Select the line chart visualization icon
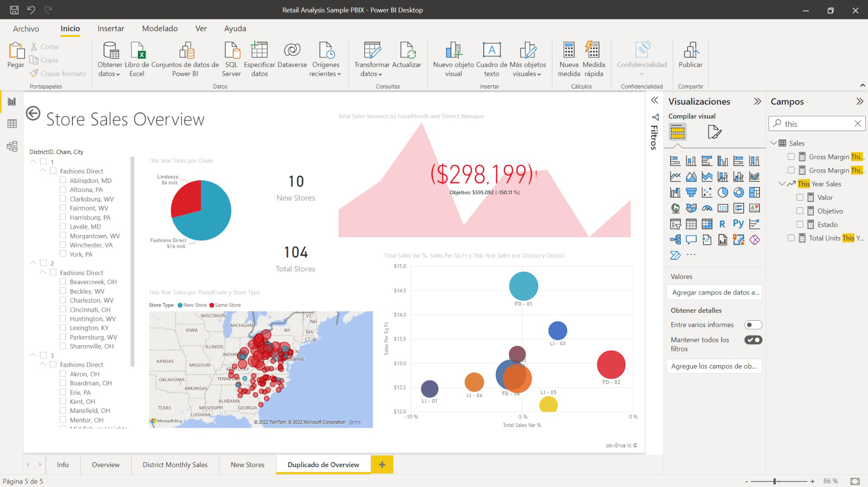868x487 pixels. coord(675,177)
